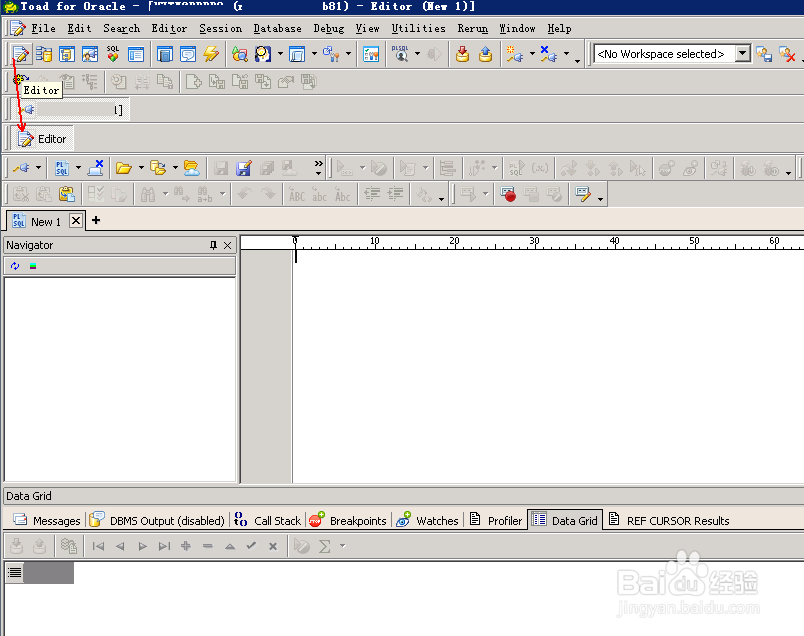The width and height of the screenshot is (804, 636).
Task: Click the New Connection plug icon
Action: [x=514, y=54]
